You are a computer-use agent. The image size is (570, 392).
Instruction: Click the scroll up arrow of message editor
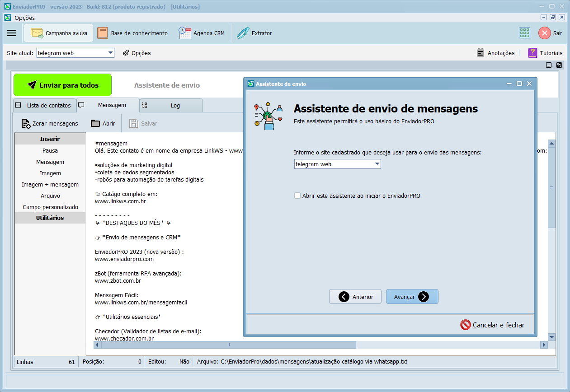coord(551,144)
